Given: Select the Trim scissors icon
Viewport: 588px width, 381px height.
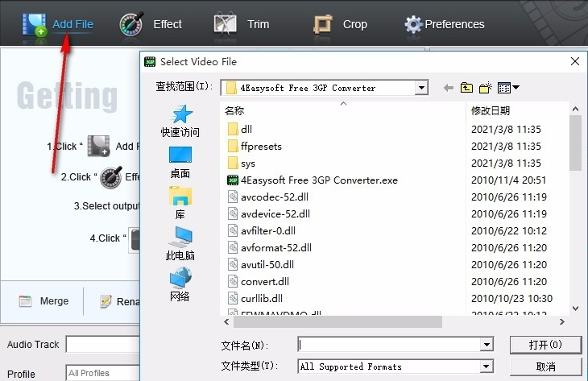Looking at the screenshot, I should pos(225,24).
